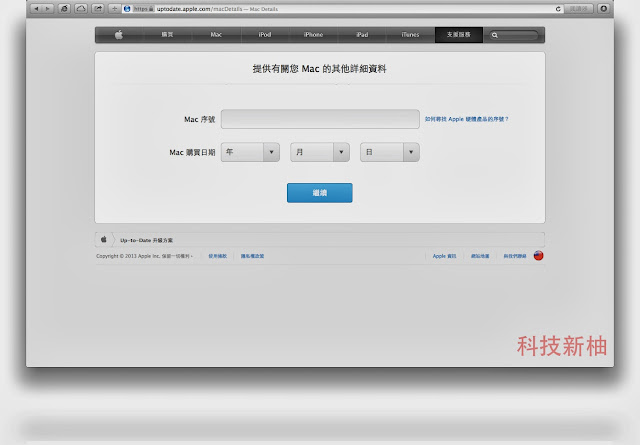Viewport: 640px width, 445px height.
Task: Open the iCloud tabs cloud icon
Action: click(81, 9)
